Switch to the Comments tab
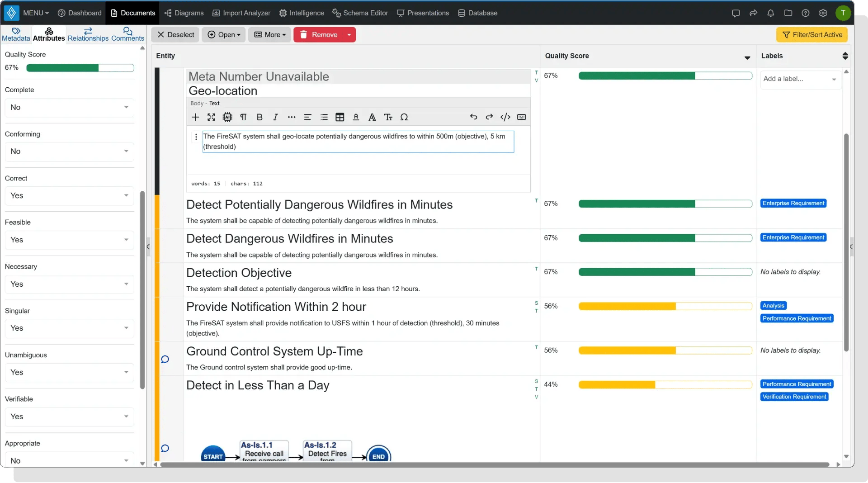868x483 pixels. click(127, 34)
